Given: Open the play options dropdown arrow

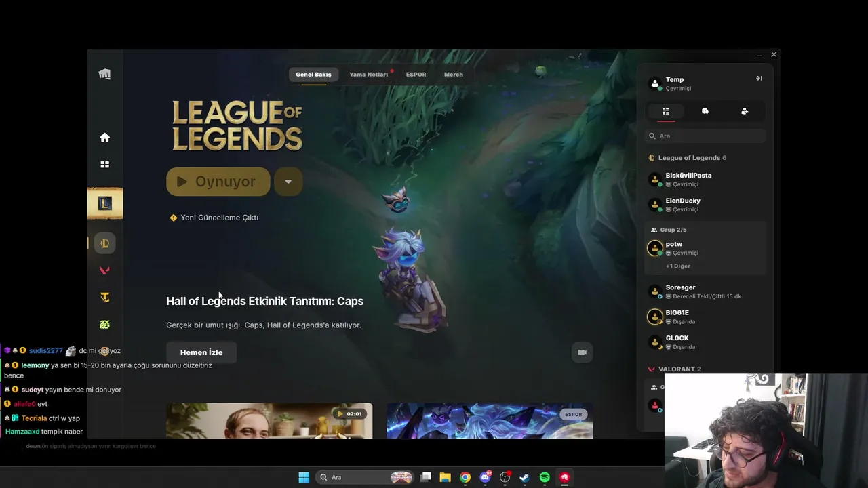Looking at the screenshot, I should [288, 182].
